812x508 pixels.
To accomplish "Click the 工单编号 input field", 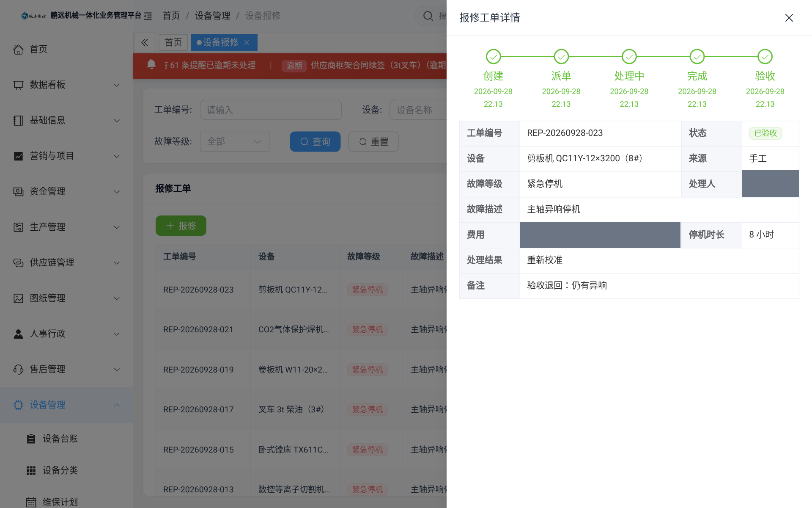I will tap(271, 110).
